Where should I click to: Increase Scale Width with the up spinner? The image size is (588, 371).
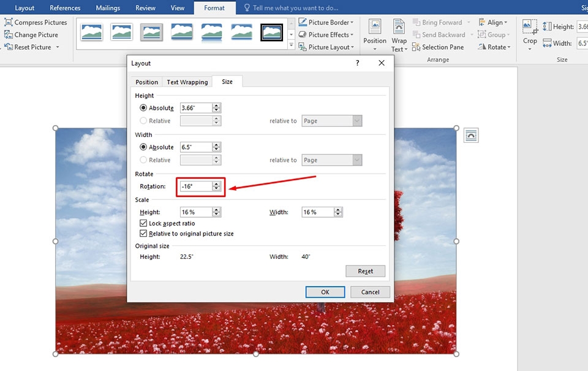point(338,210)
